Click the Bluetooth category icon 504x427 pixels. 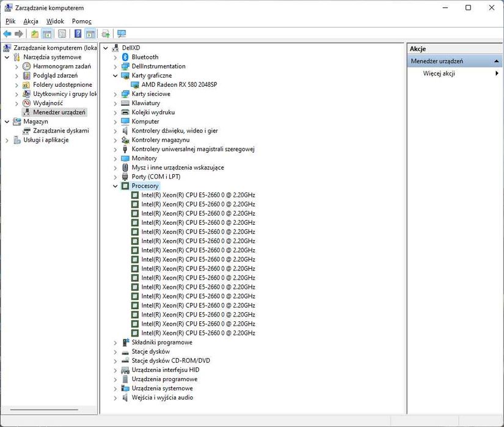[x=125, y=57]
